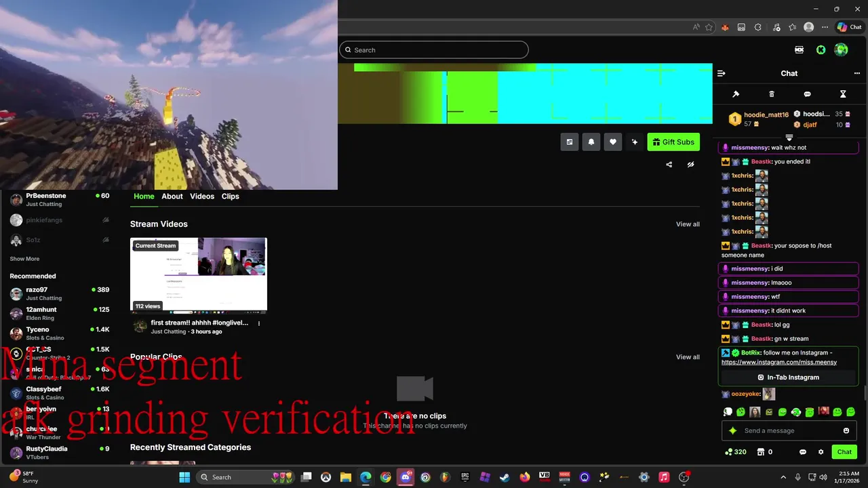Open browser extensions puzzle icon
Image resolution: width=868 pixels, height=488 pixels.
(758, 27)
